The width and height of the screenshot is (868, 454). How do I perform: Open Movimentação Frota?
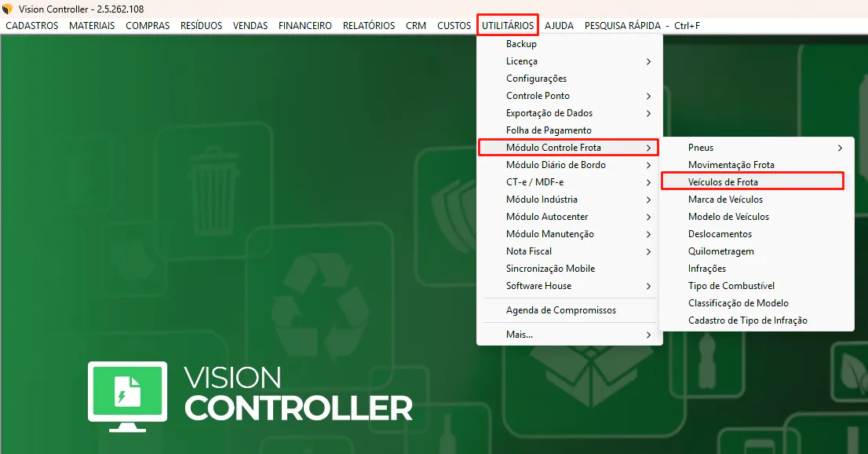click(757, 165)
